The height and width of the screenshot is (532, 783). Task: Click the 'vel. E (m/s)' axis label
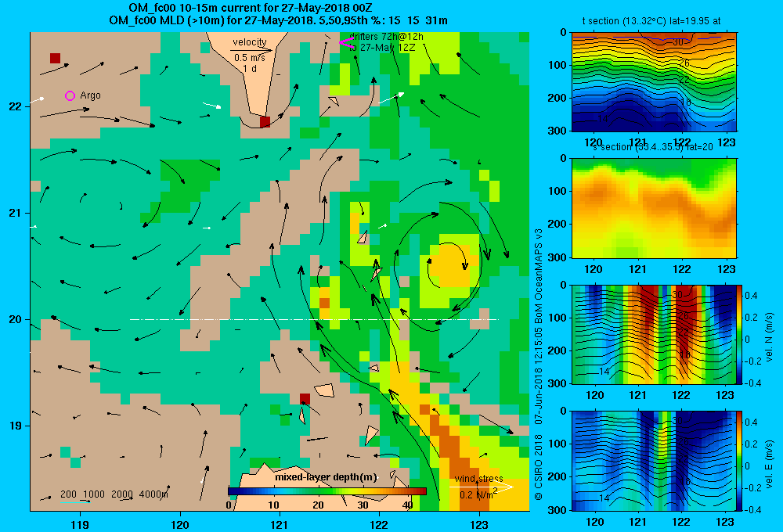click(x=769, y=464)
